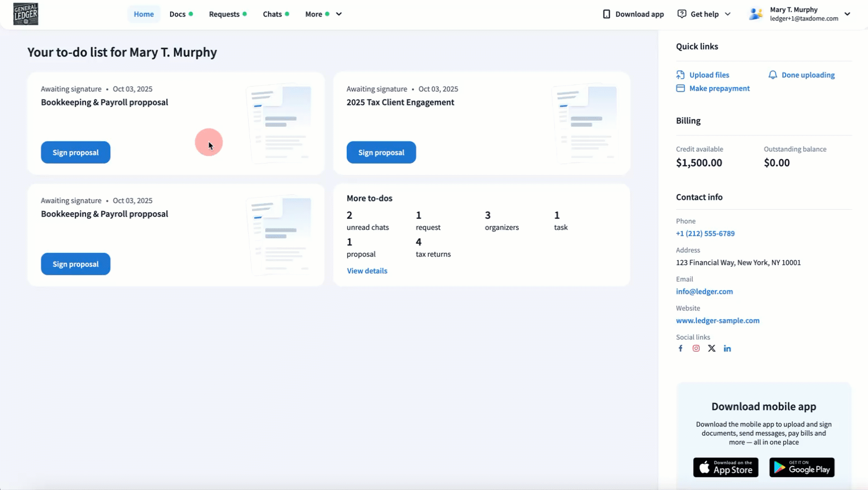Click the Make prepayment card icon
This screenshot has width=868, height=490.
pyautogui.click(x=680, y=88)
